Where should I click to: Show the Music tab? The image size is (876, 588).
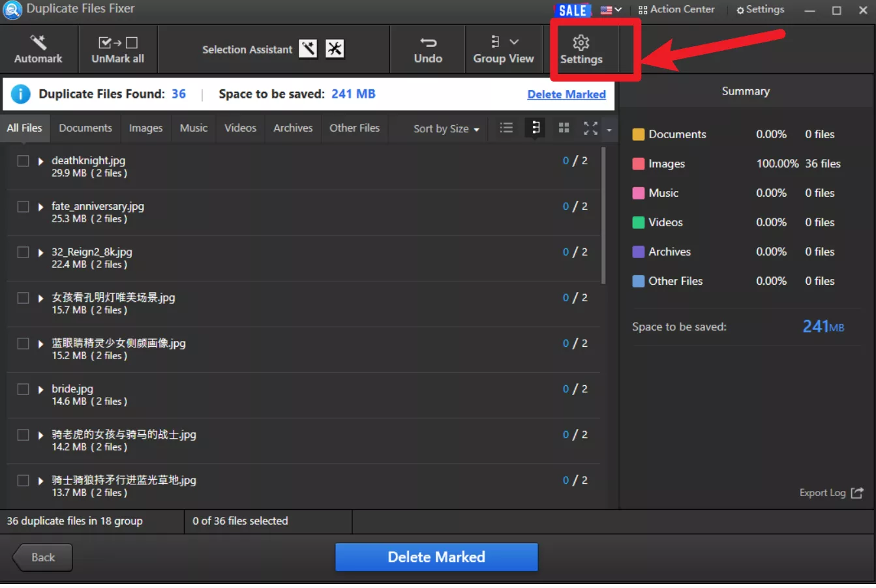click(x=194, y=128)
